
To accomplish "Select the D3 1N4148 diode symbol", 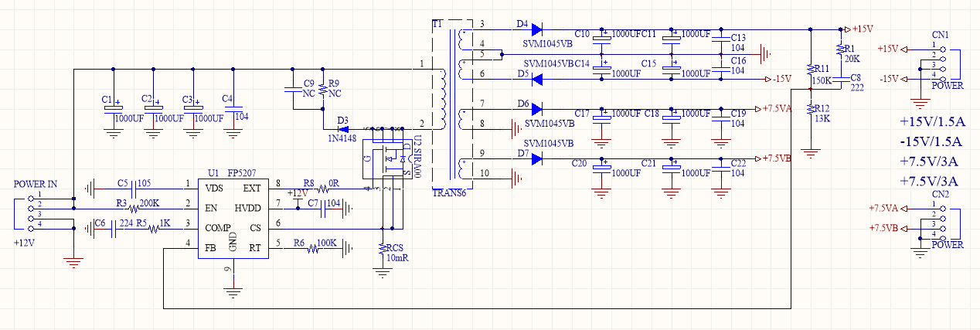I will coord(344,128).
